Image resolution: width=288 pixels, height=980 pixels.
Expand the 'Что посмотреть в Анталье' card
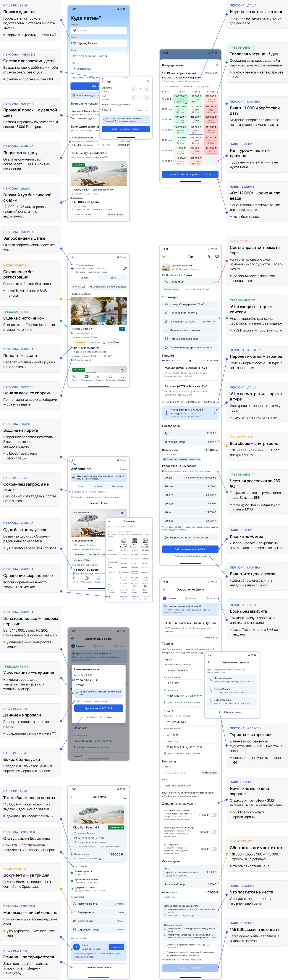[190, 413]
